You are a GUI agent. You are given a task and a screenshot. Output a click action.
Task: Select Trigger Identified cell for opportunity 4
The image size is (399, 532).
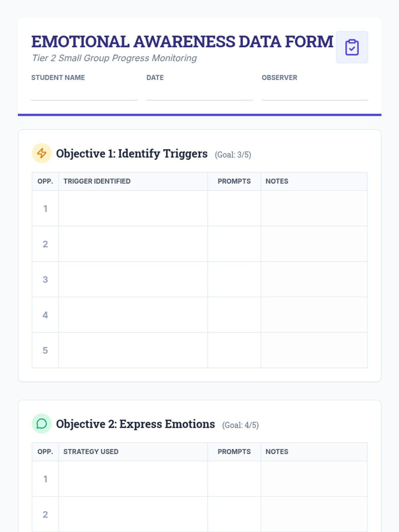click(x=133, y=315)
